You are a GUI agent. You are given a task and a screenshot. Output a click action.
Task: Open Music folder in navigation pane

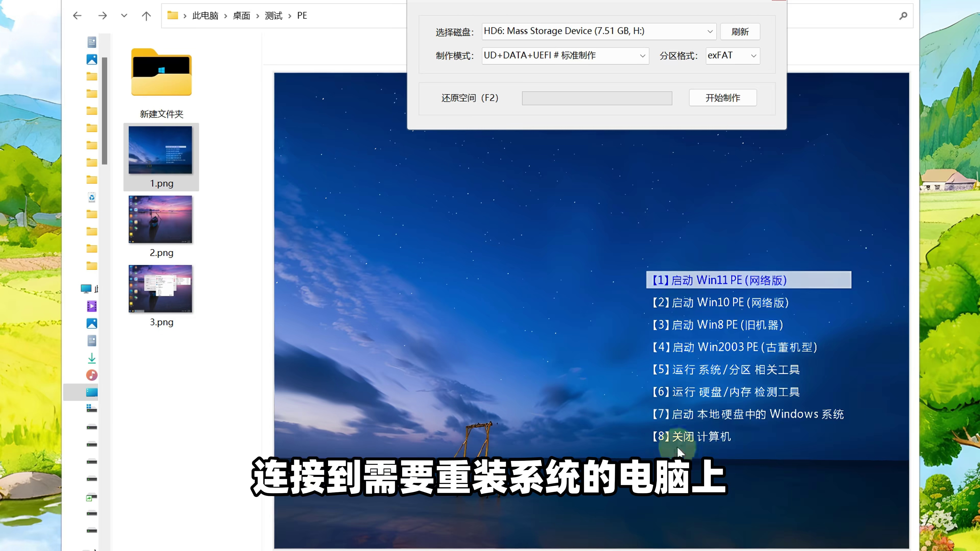point(92,375)
